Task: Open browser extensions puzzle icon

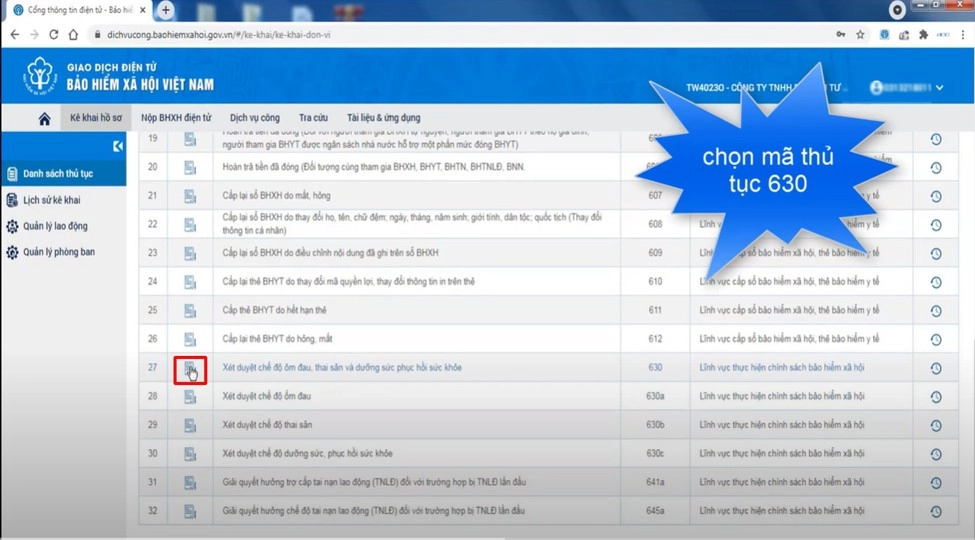Action: tap(923, 34)
